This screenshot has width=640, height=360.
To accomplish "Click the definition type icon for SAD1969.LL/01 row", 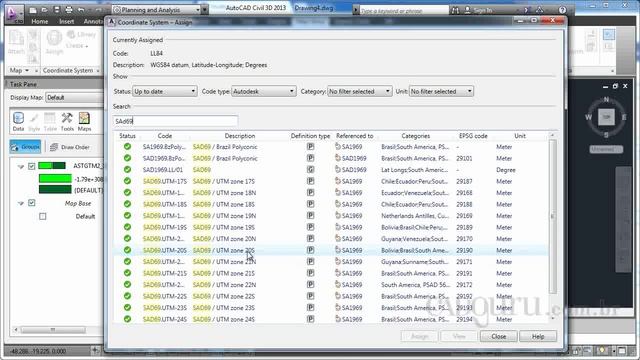I will tap(310, 169).
